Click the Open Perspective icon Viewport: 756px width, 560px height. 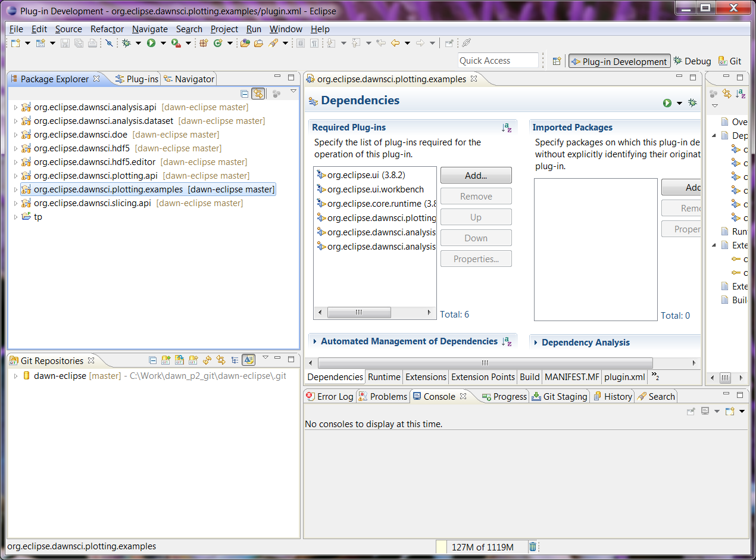557,61
